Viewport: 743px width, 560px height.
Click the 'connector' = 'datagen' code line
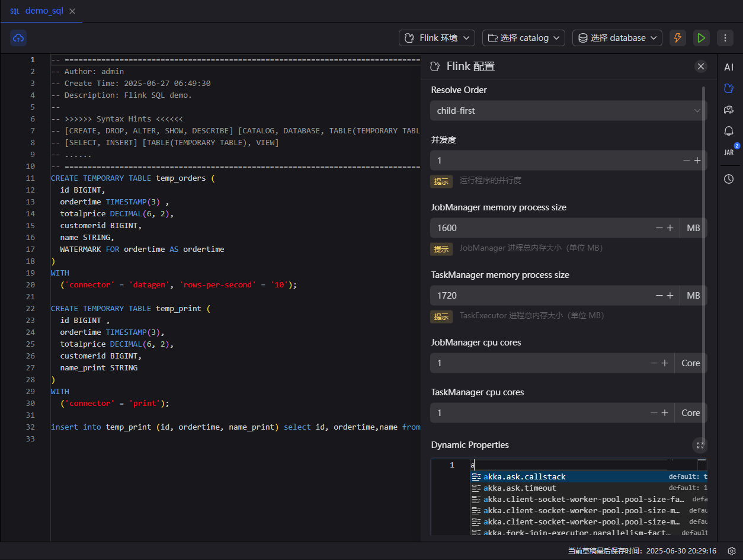click(178, 285)
